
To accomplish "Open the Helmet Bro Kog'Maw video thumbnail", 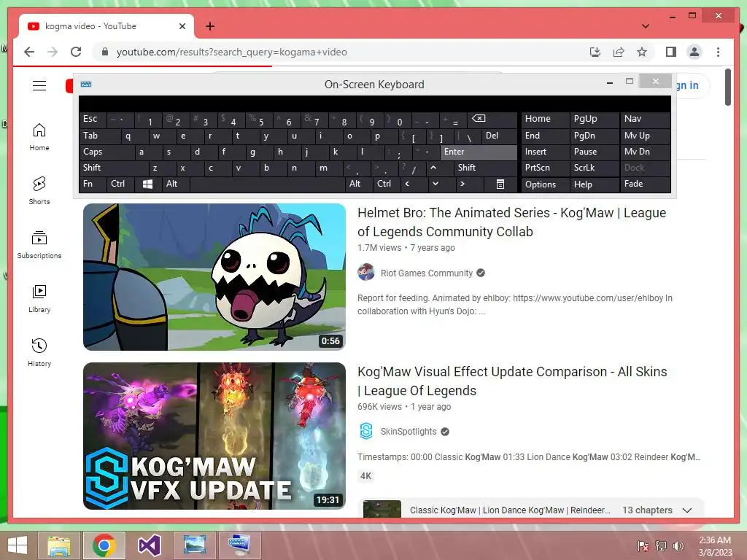I will click(214, 277).
